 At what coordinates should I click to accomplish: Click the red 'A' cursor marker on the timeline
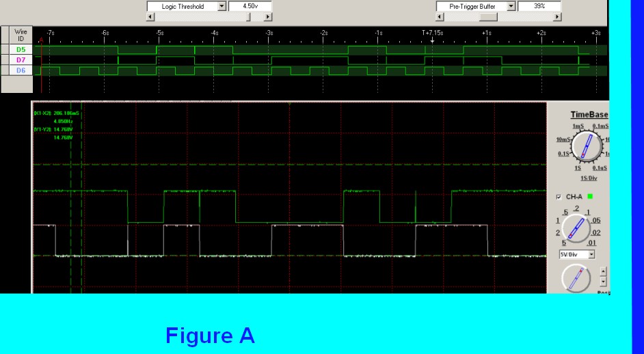pos(41,40)
